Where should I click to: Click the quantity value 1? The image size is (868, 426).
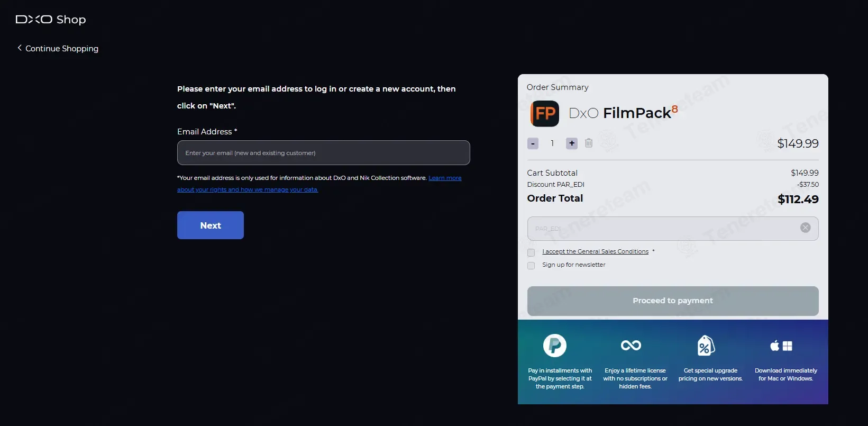pyautogui.click(x=552, y=143)
